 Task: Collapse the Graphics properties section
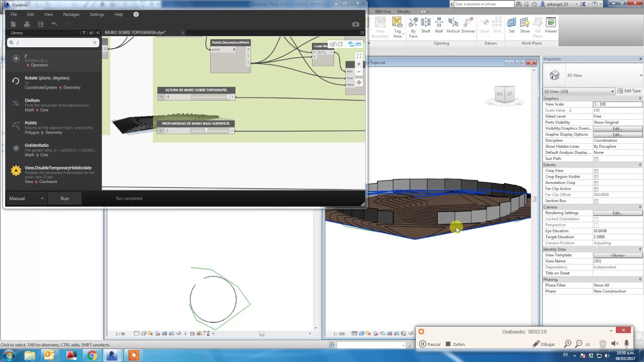(x=640, y=99)
